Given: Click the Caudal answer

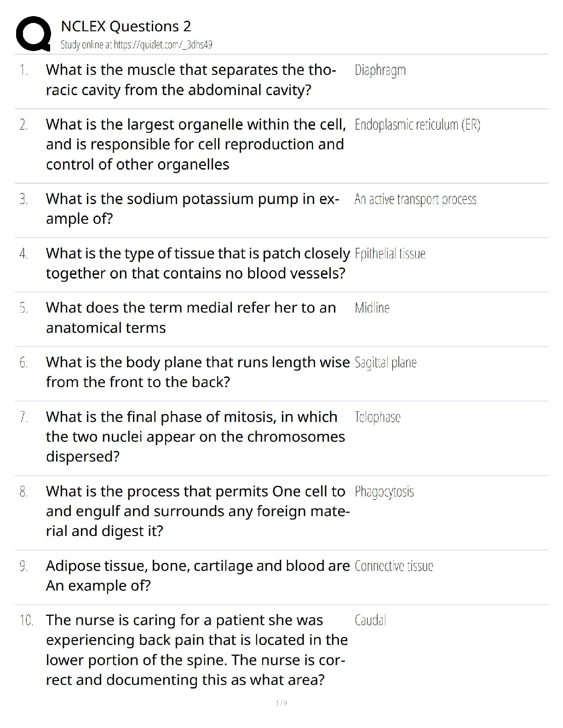Looking at the screenshot, I should pyautogui.click(x=370, y=620).
